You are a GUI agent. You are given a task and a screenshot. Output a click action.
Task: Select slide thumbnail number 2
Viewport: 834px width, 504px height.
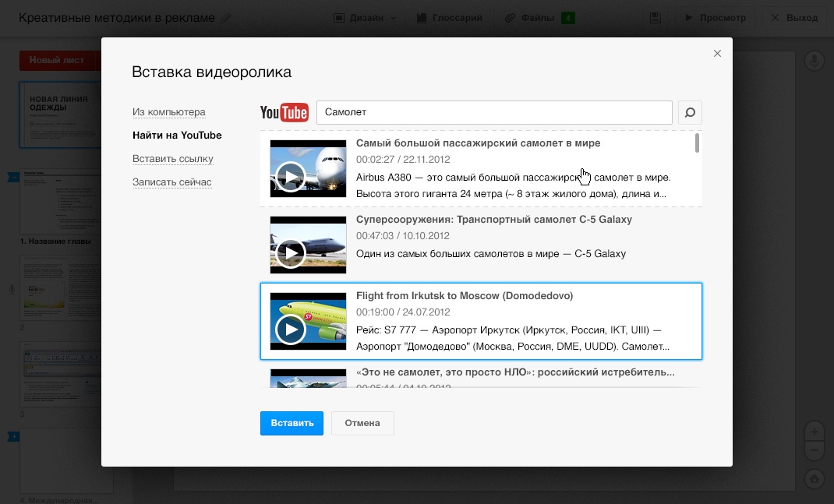coord(60,287)
